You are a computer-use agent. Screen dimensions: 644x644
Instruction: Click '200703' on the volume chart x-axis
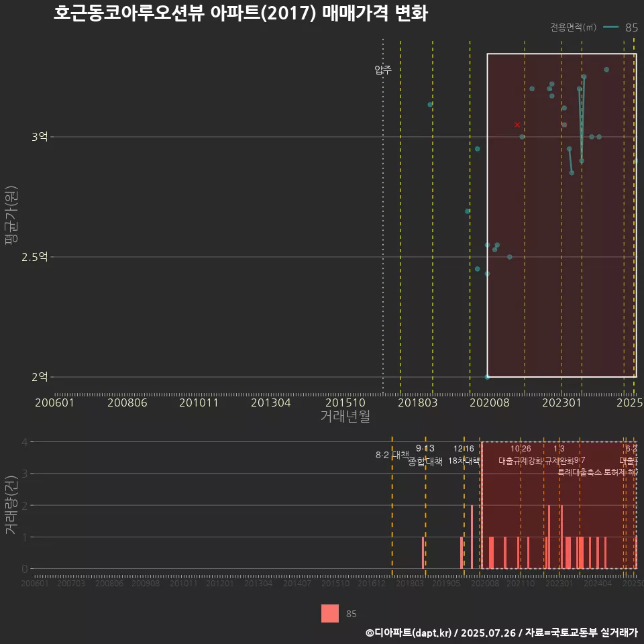click(x=71, y=583)
